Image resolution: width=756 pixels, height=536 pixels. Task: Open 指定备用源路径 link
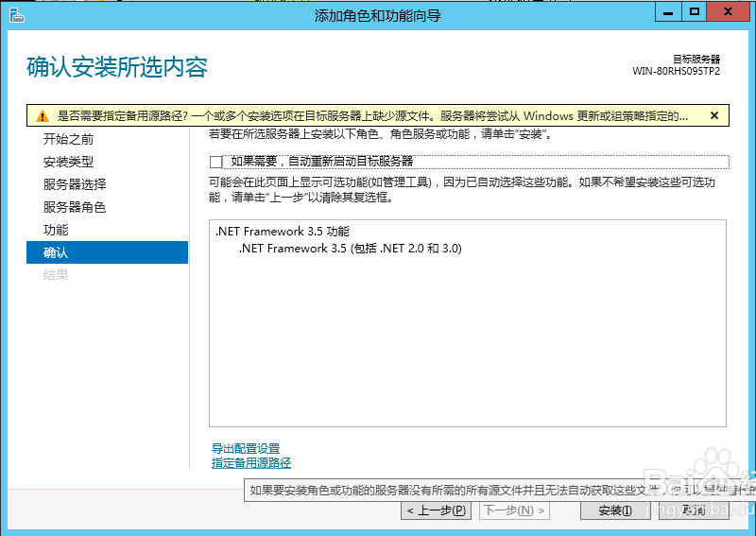(x=251, y=462)
